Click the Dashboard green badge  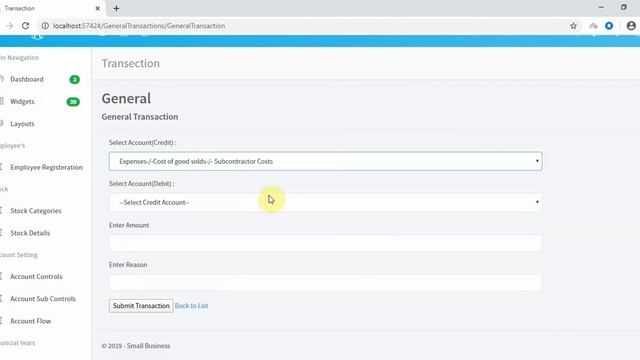pos(74,80)
